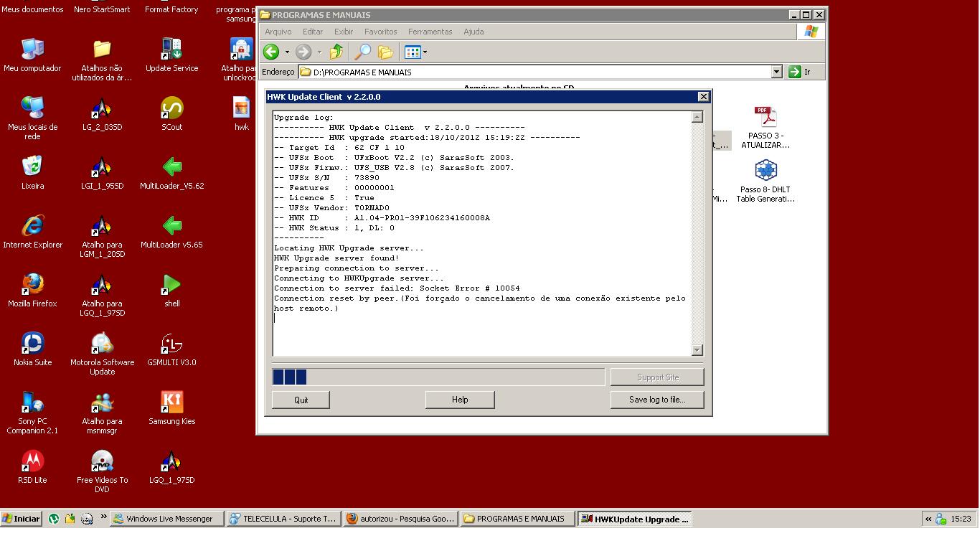980x551 pixels.
Task: Open Atalho para LGQ_1_97SD
Action: click(102, 295)
